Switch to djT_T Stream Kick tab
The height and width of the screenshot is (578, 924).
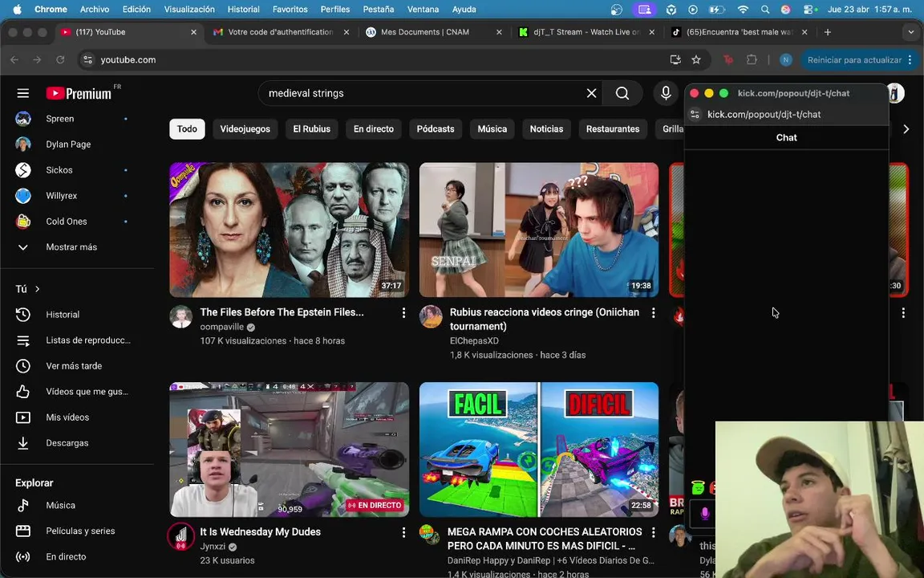[586, 32]
